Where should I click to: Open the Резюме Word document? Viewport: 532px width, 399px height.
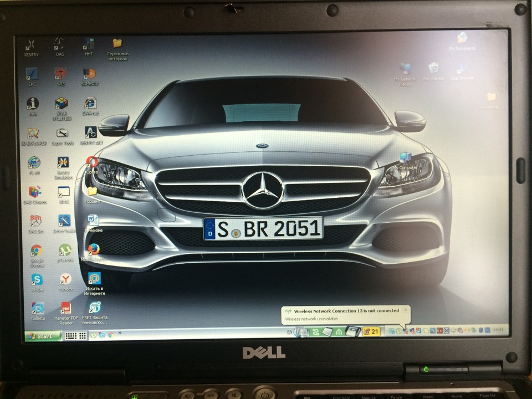point(94,223)
